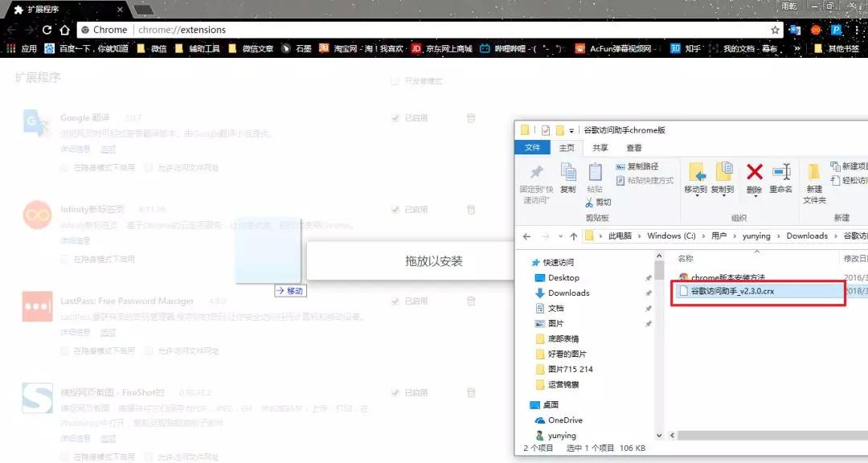Click yunying in the Explorer address path
This screenshot has height=463, width=868.
pos(756,236)
